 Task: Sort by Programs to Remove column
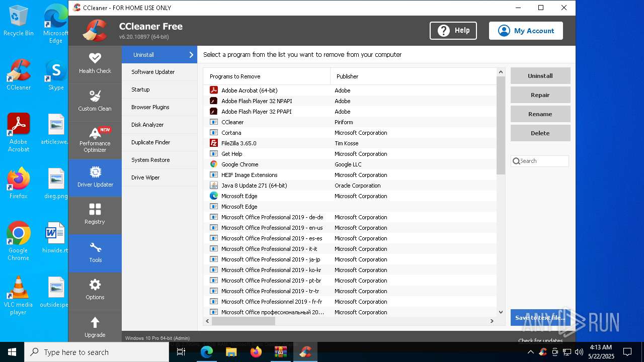coord(267,76)
